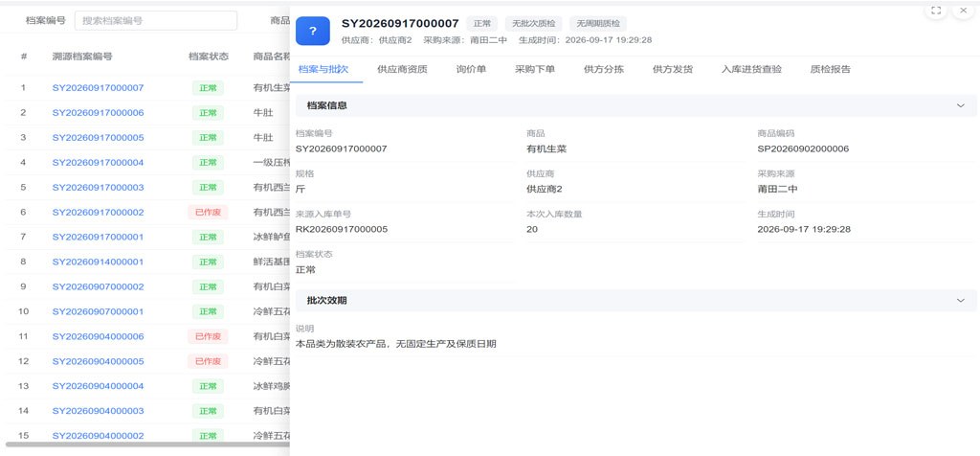The image size is (980, 456).
Task: Click the 已作废 status tag in row 6
Action: pos(208,213)
